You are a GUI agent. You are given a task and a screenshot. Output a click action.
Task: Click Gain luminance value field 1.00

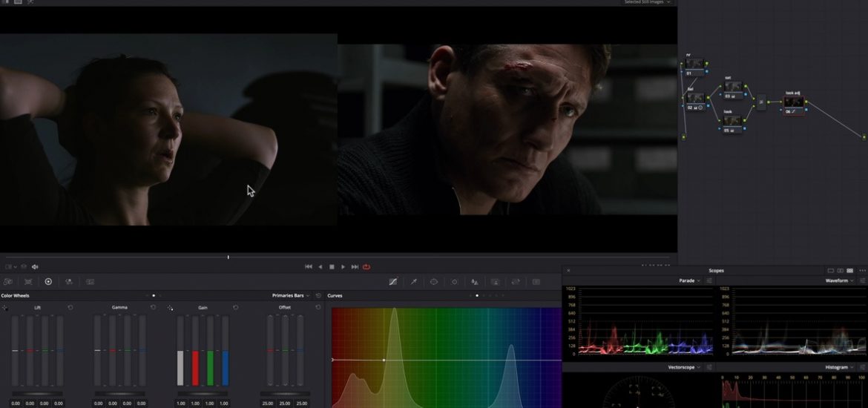[181, 404]
